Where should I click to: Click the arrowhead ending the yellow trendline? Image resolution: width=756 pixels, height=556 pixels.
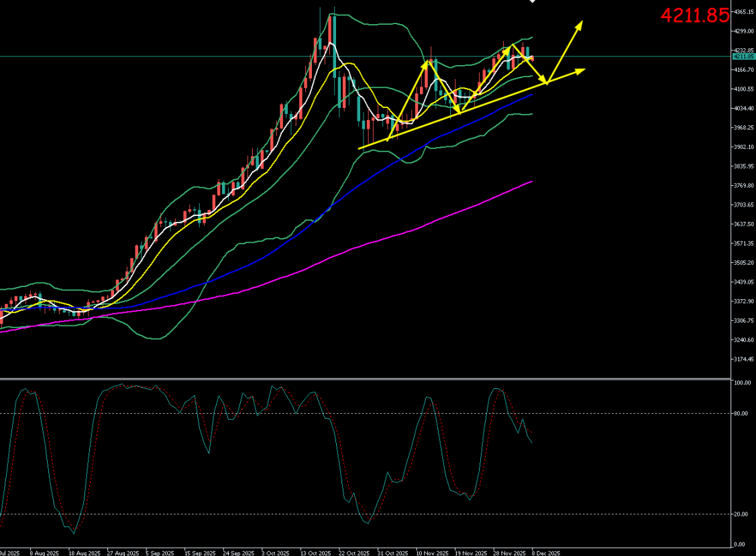(581, 70)
